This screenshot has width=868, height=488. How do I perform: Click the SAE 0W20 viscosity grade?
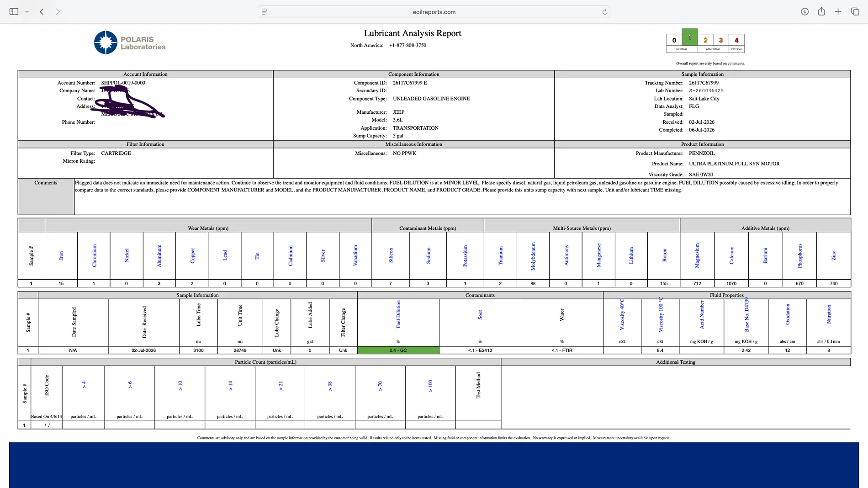(x=701, y=175)
